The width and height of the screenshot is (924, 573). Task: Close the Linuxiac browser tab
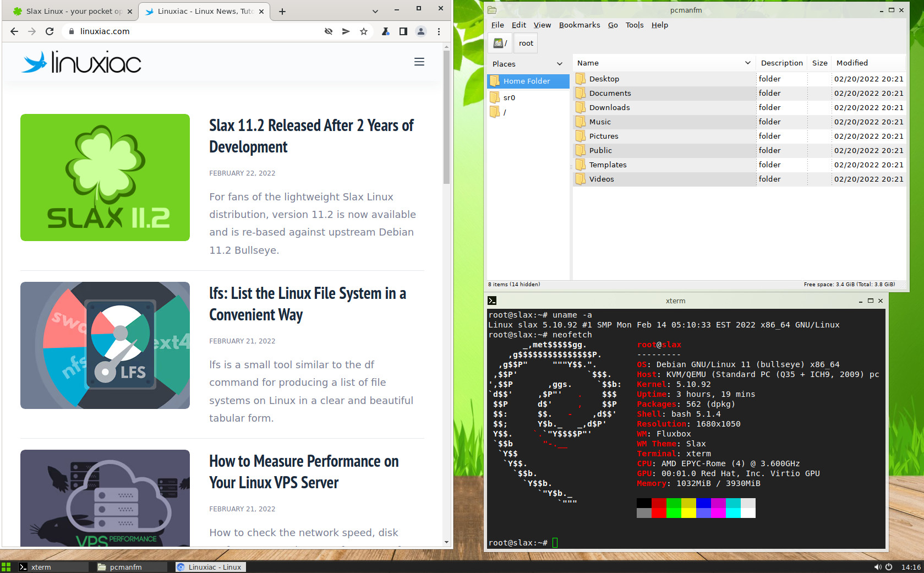[261, 11]
